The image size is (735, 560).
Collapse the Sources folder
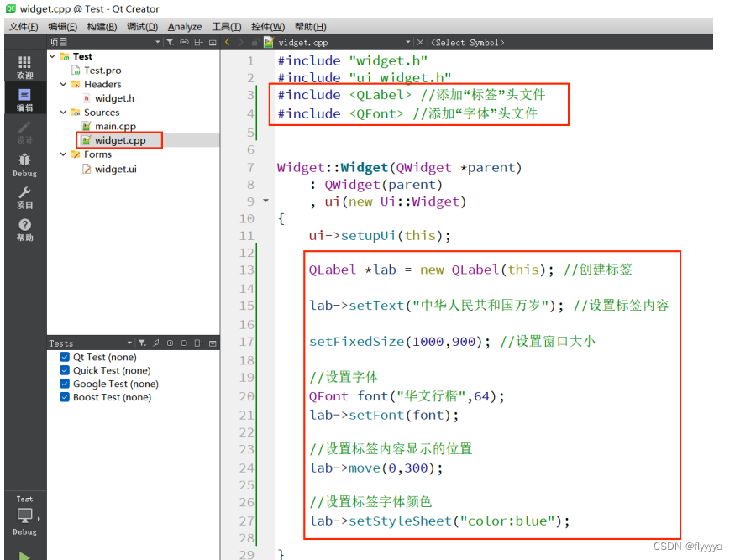pyautogui.click(x=63, y=113)
